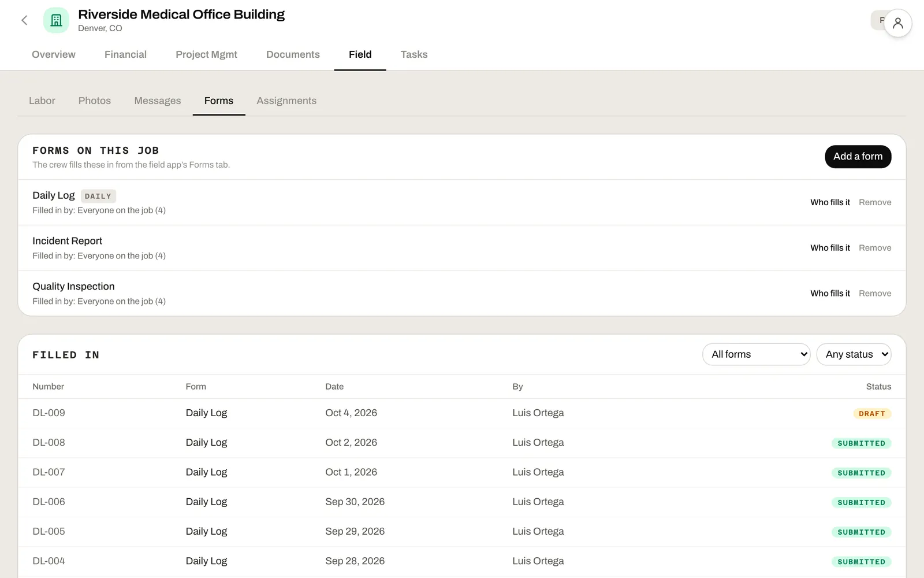Open the Messages sub-tab
This screenshot has height=578, width=924.
click(158, 101)
